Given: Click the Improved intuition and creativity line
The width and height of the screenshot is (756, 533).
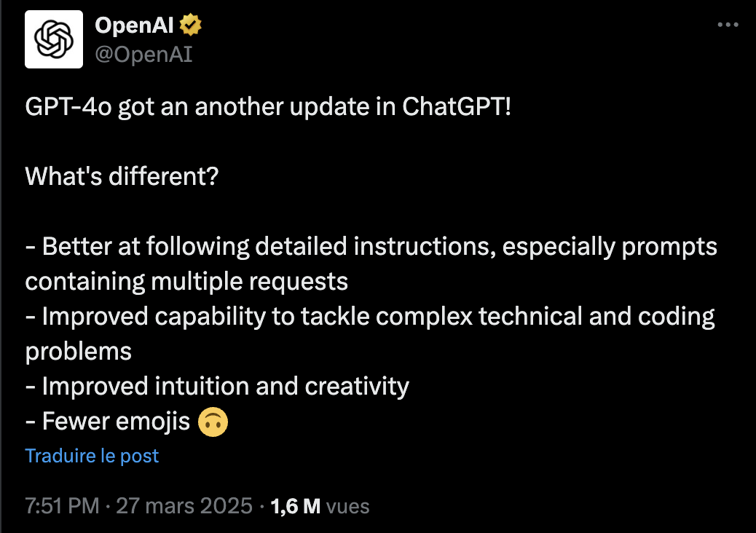Looking at the screenshot, I should (x=217, y=387).
